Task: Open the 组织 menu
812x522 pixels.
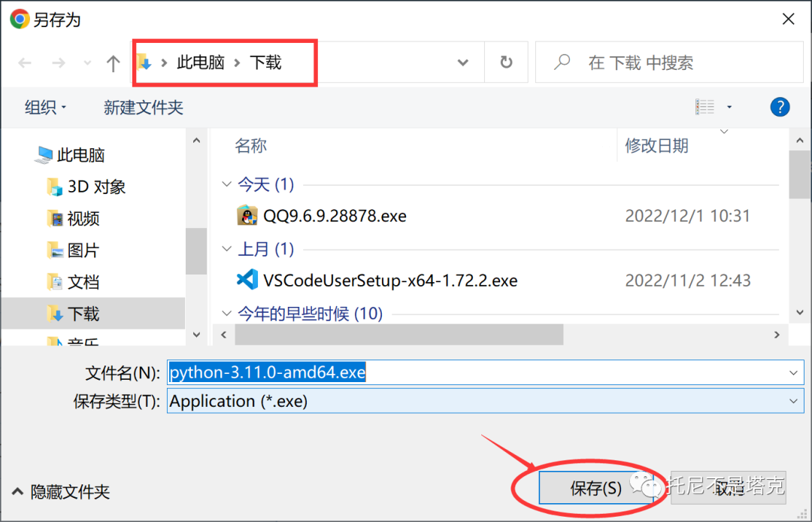Action: pyautogui.click(x=46, y=108)
